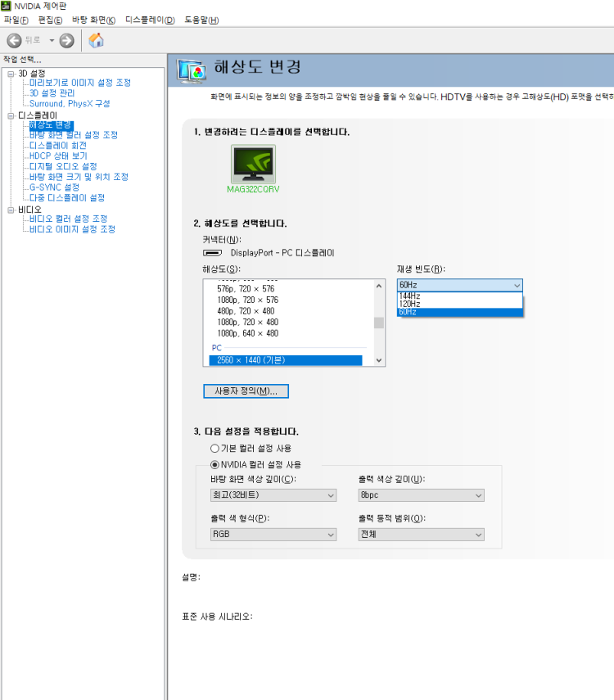Choose 120Hz refresh rate option

coord(460,304)
